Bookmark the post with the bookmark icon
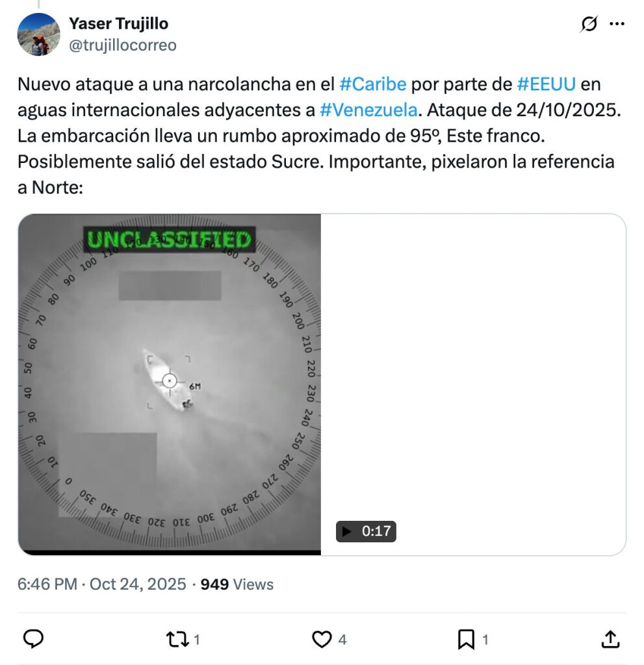The height and width of the screenshot is (665, 644). [466, 639]
